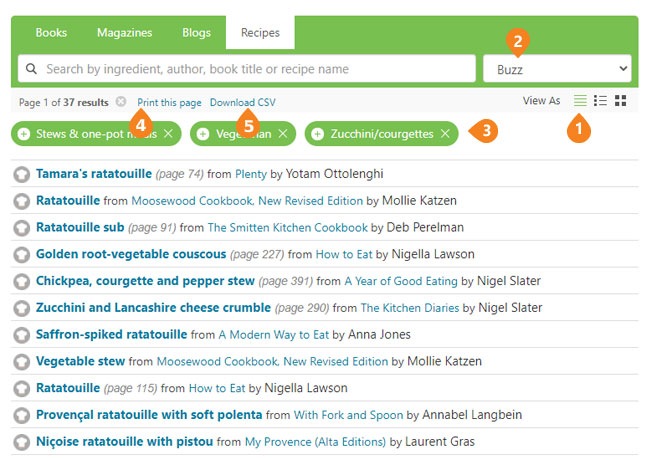
Task: Open Golden root-vegetable couscous recipe
Action: [x=131, y=254]
